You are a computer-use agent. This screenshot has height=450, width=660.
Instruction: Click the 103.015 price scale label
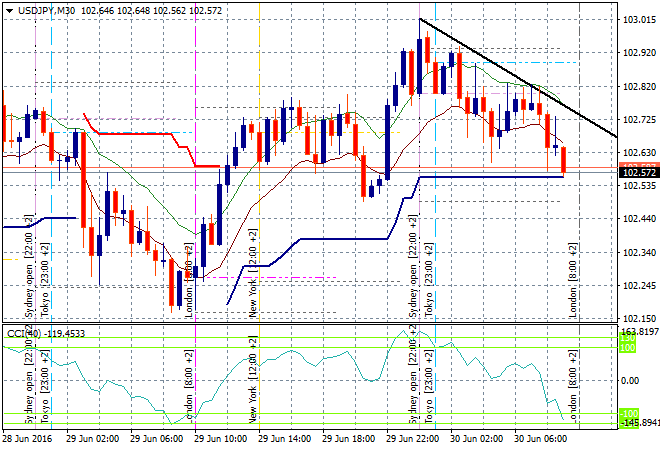pyautogui.click(x=638, y=19)
